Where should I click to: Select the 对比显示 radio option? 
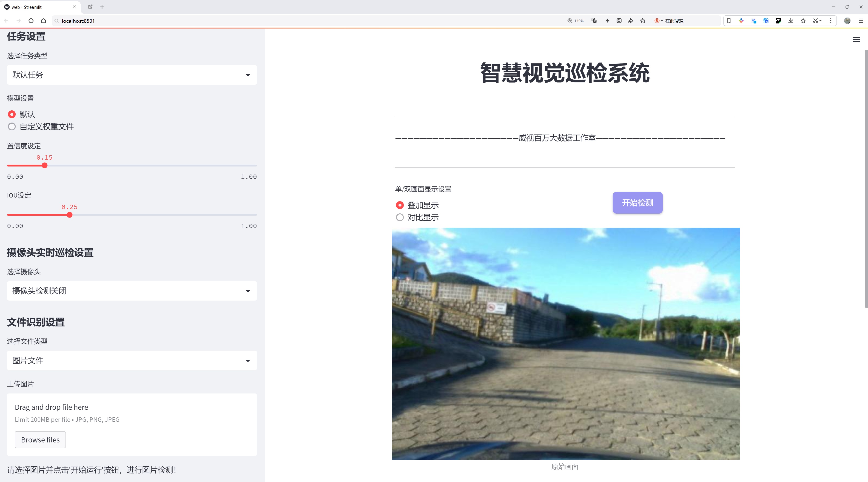pyautogui.click(x=400, y=217)
